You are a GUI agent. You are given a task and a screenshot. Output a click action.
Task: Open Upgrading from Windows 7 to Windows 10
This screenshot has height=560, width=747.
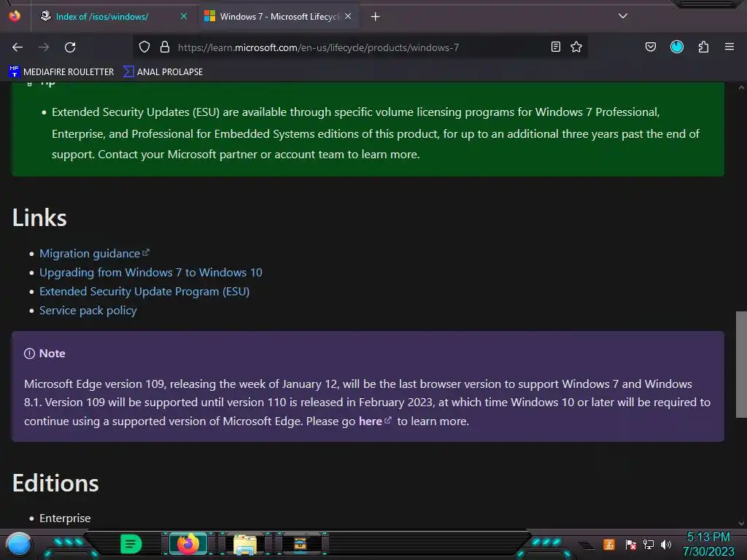(x=150, y=273)
